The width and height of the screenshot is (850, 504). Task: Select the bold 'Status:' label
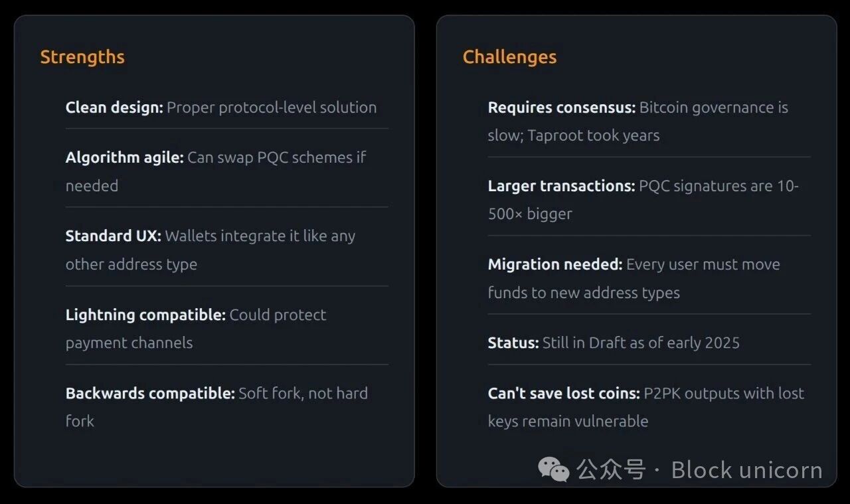(x=513, y=343)
